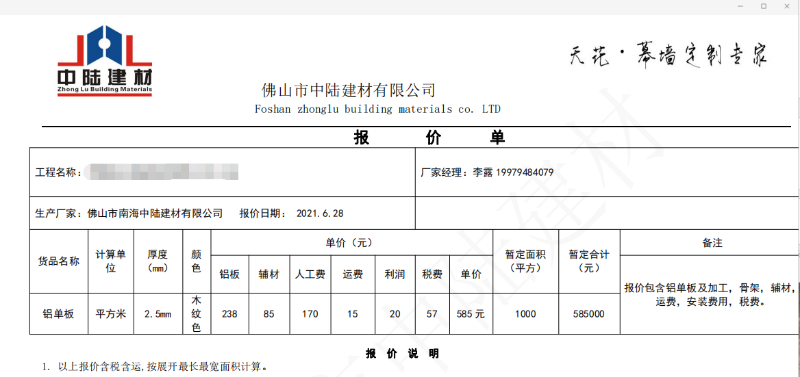Maximize the document window
This screenshot has height=377, width=800.
[764, 6]
